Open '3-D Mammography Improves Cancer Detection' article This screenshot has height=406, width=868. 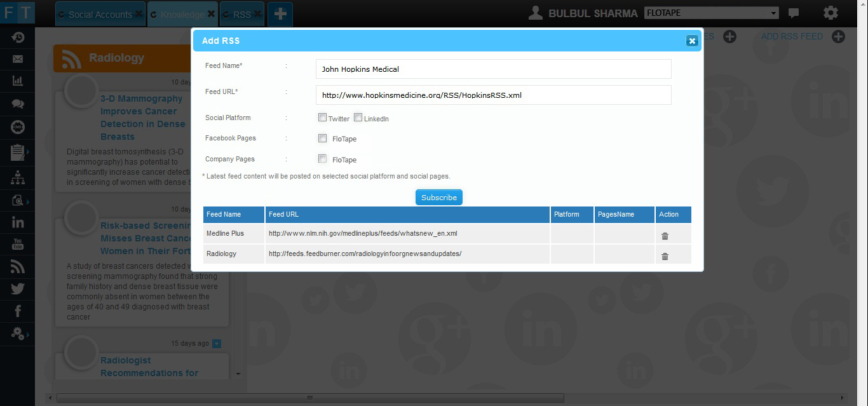(x=143, y=118)
